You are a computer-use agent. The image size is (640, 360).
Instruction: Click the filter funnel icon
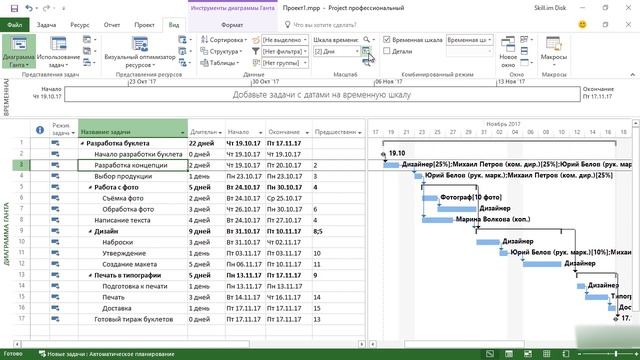pyautogui.click(x=256, y=51)
